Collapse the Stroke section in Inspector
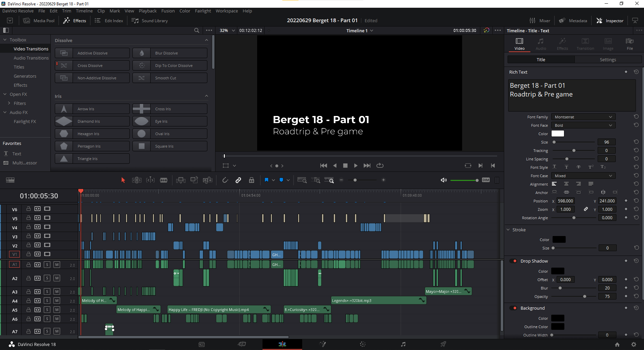 (x=508, y=230)
